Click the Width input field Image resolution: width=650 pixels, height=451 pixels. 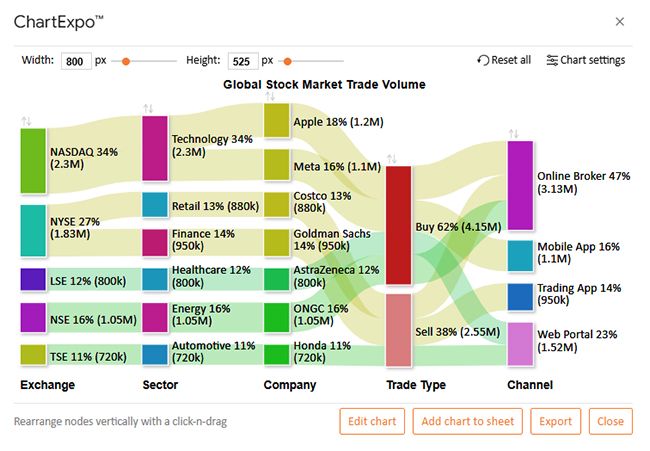coord(76,61)
